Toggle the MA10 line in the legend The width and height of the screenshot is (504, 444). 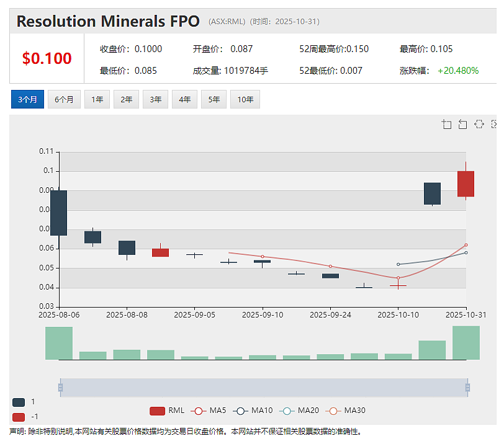point(253,411)
